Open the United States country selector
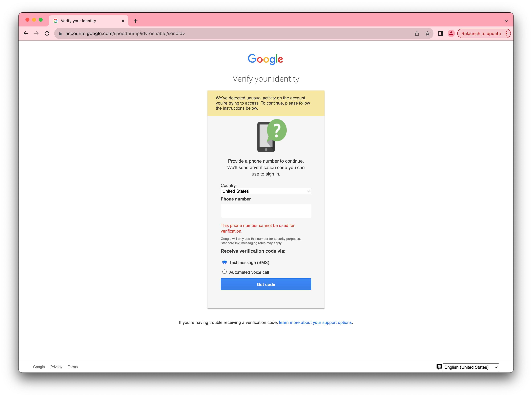The height and width of the screenshot is (397, 532). coord(266,191)
